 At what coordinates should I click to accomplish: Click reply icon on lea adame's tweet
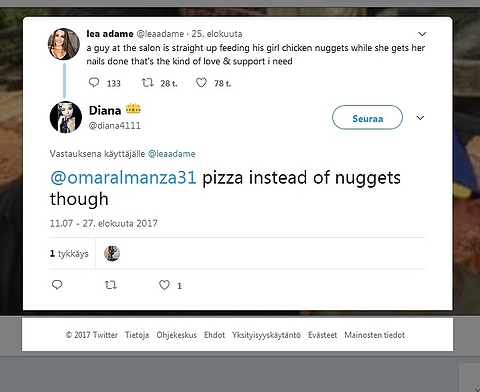[94, 82]
